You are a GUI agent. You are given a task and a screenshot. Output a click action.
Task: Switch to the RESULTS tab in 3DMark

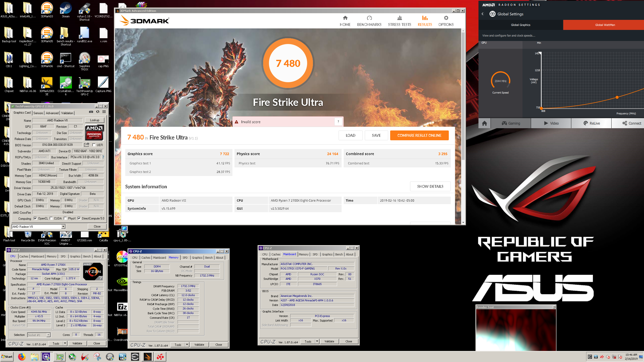[x=425, y=21]
